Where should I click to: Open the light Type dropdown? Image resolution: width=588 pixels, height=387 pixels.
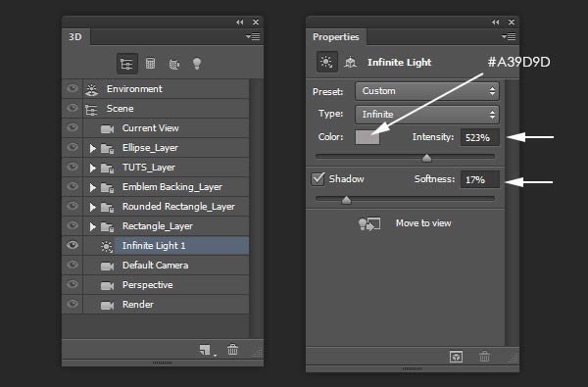pos(427,115)
